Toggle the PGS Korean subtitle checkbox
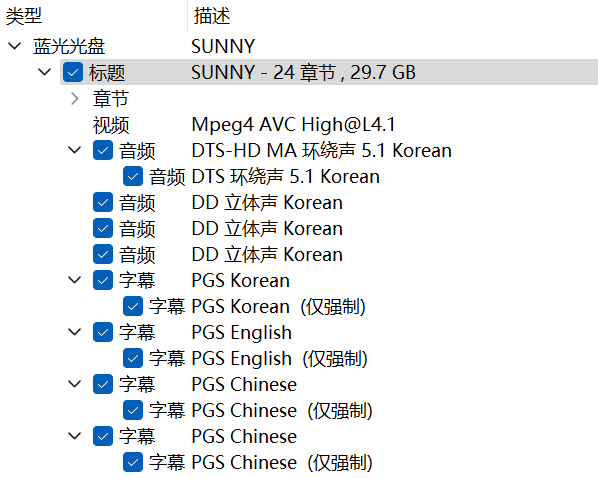The height and width of the screenshot is (478, 598). tap(103, 280)
